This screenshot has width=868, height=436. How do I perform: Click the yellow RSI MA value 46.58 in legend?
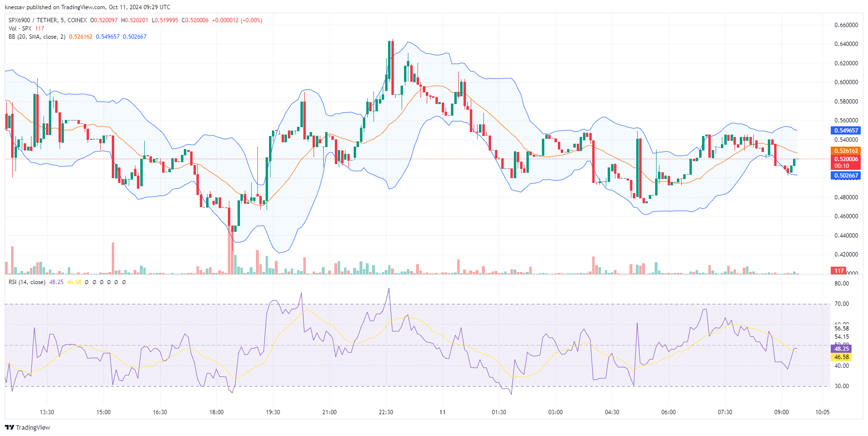click(x=74, y=282)
